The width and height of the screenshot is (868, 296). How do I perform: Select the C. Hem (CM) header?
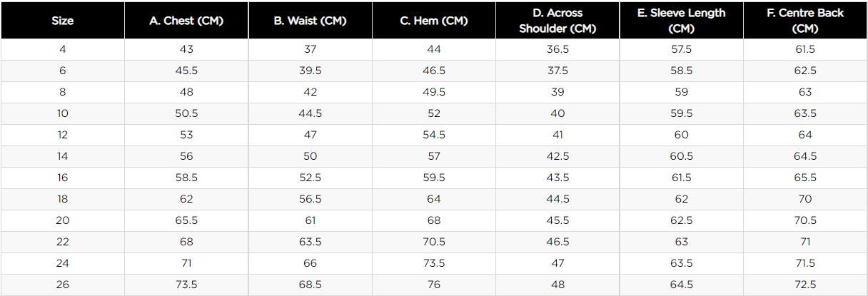tap(434, 21)
